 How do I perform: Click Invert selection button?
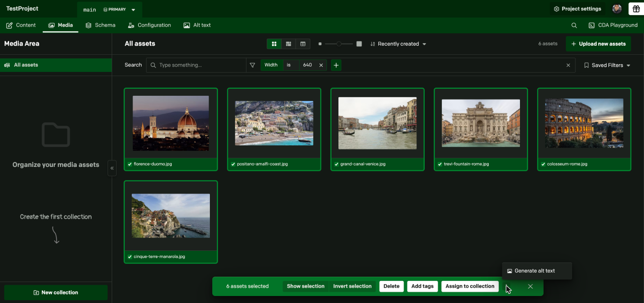click(x=352, y=286)
